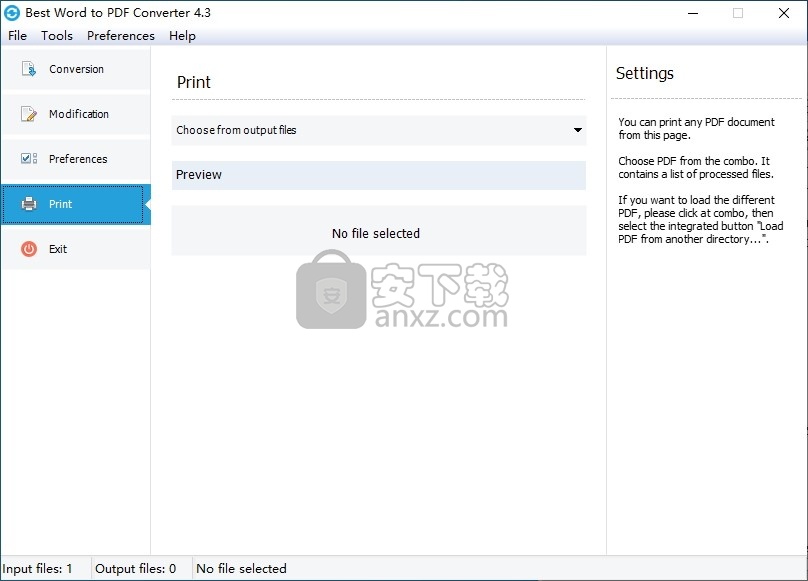
Task: Go to the Preferences sidebar tab
Action: (78, 159)
